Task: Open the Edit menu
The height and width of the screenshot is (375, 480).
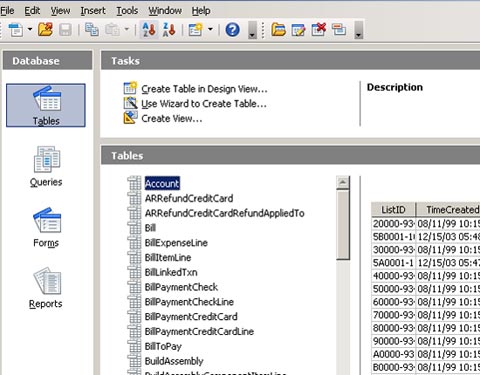Action: [x=32, y=11]
